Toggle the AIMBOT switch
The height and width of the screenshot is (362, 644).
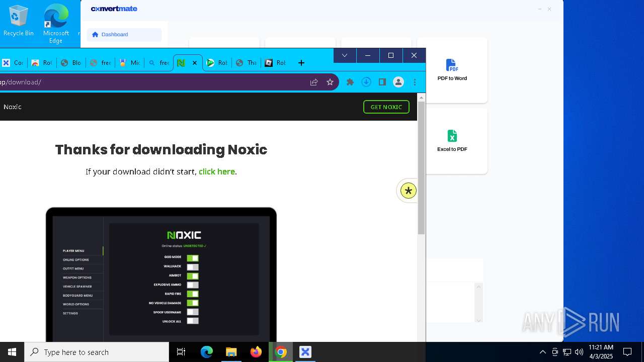coord(193,276)
